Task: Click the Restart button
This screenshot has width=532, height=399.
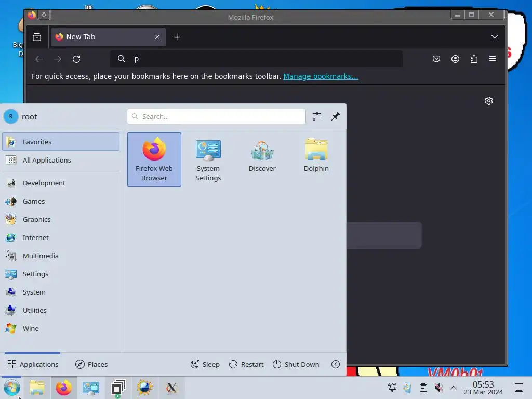Action: (246, 364)
